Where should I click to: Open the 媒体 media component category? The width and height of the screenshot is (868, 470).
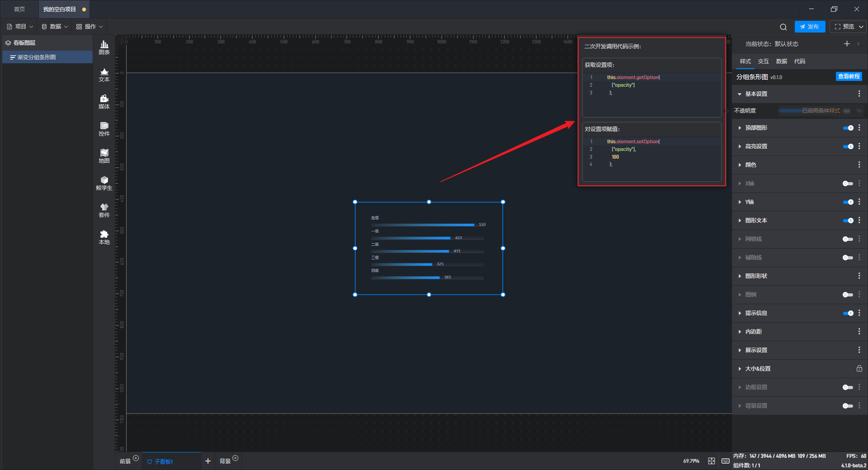tap(104, 102)
